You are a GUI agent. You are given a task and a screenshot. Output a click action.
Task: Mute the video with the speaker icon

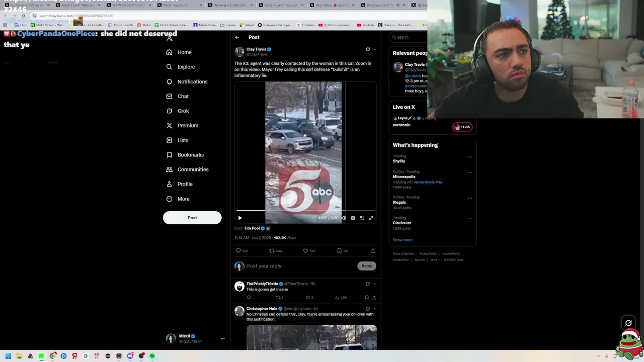pyautogui.click(x=344, y=218)
